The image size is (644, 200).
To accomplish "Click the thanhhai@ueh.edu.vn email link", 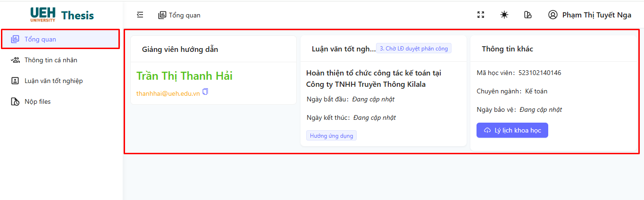I will (167, 93).
